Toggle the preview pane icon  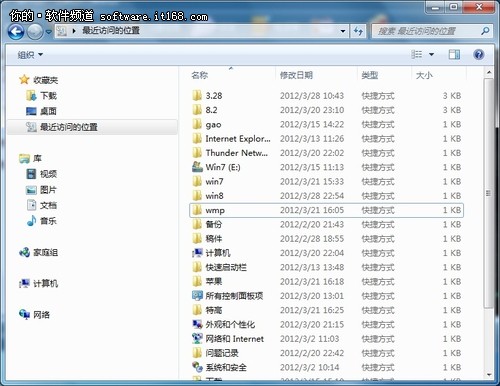tap(454, 54)
